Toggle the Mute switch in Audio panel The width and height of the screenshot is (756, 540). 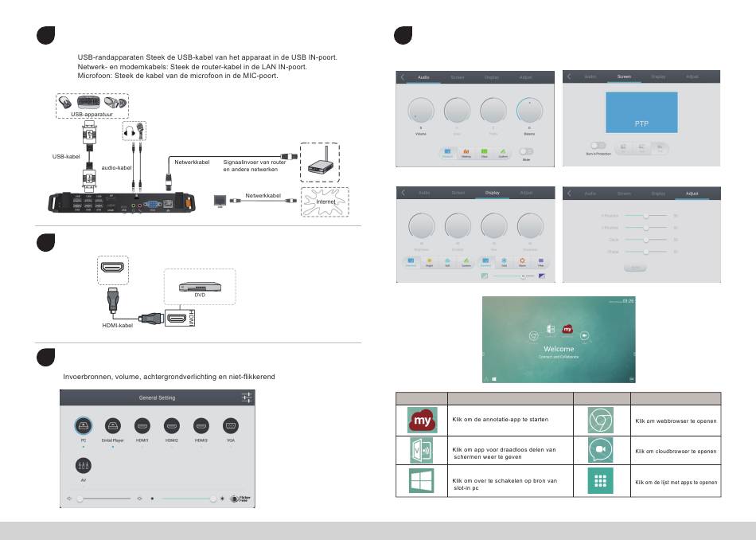click(526, 151)
